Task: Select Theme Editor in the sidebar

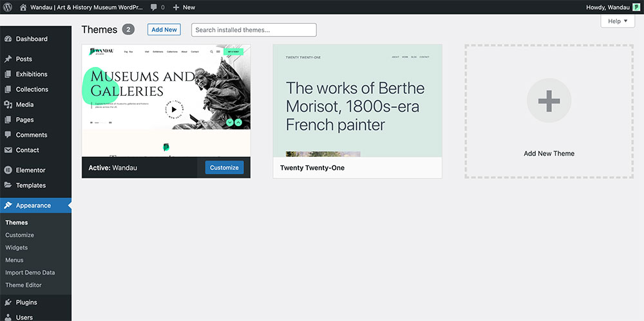Action: (x=23, y=285)
